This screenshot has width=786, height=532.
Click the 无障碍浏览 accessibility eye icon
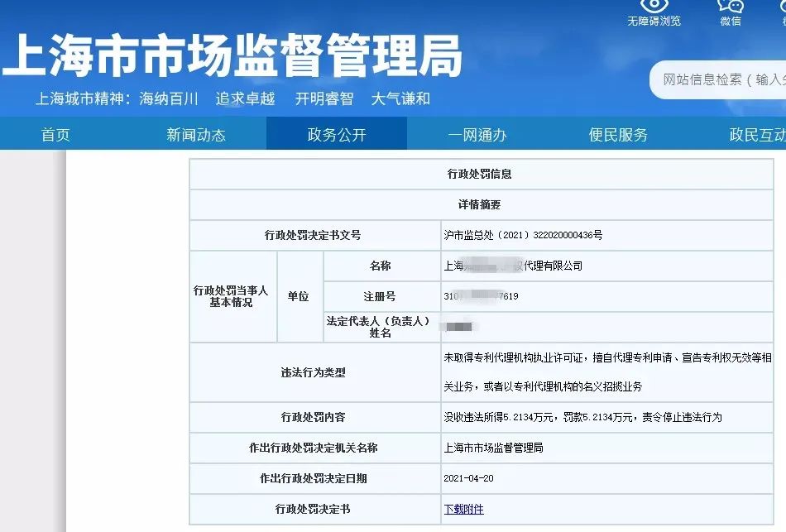coord(654,6)
